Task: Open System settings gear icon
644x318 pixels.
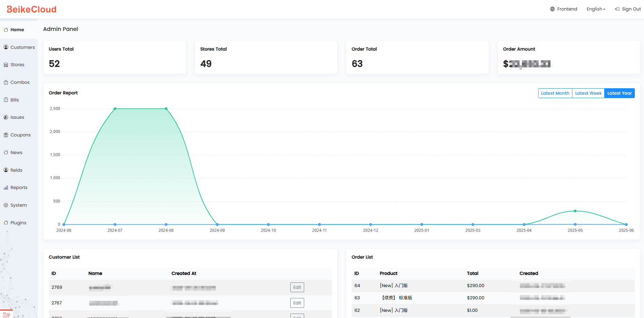Action: [6, 205]
